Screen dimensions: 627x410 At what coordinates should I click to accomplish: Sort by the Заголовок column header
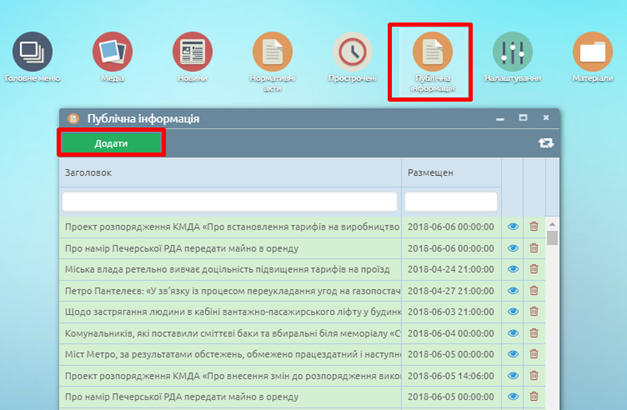click(229, 173)
